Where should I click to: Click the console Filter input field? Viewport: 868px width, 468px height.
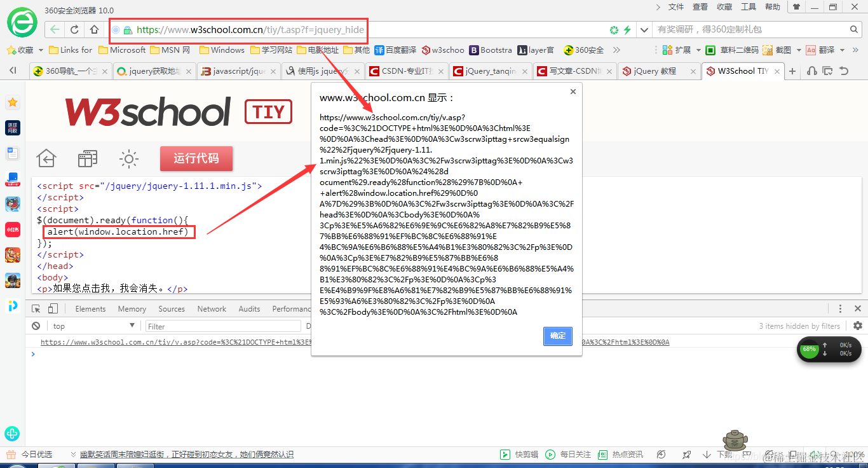pos(223,326)
